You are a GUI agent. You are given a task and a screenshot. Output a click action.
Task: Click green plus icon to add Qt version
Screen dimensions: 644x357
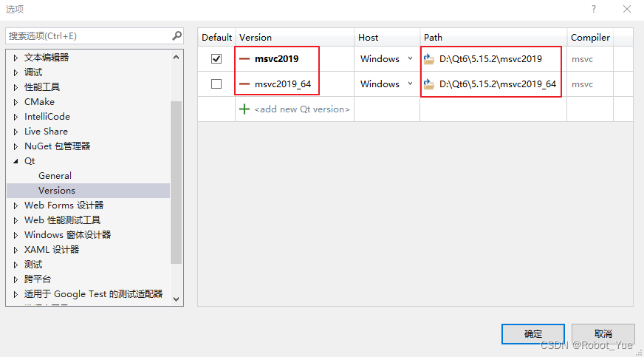[244, 109]
